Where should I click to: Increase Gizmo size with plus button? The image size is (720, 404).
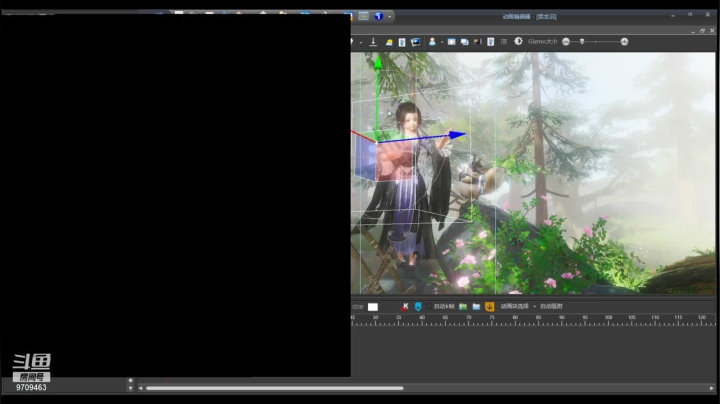click(x=624, y=42)
